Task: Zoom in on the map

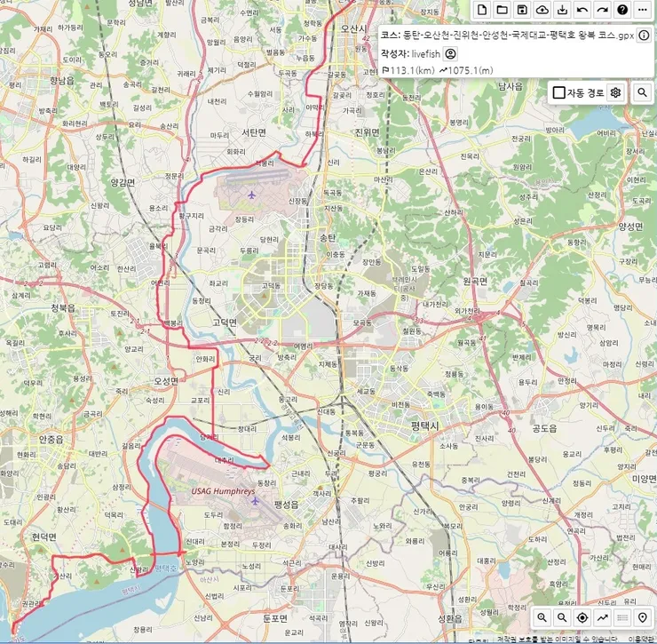Action: 542,617
